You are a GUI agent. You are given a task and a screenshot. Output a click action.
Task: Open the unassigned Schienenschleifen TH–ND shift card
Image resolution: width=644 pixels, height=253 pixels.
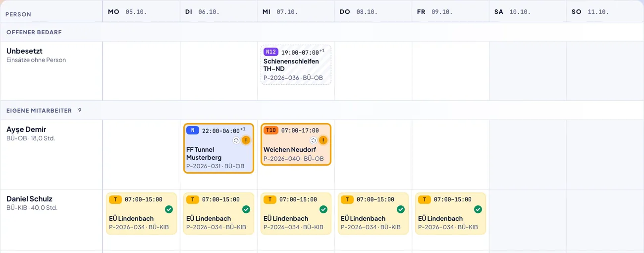296,64
